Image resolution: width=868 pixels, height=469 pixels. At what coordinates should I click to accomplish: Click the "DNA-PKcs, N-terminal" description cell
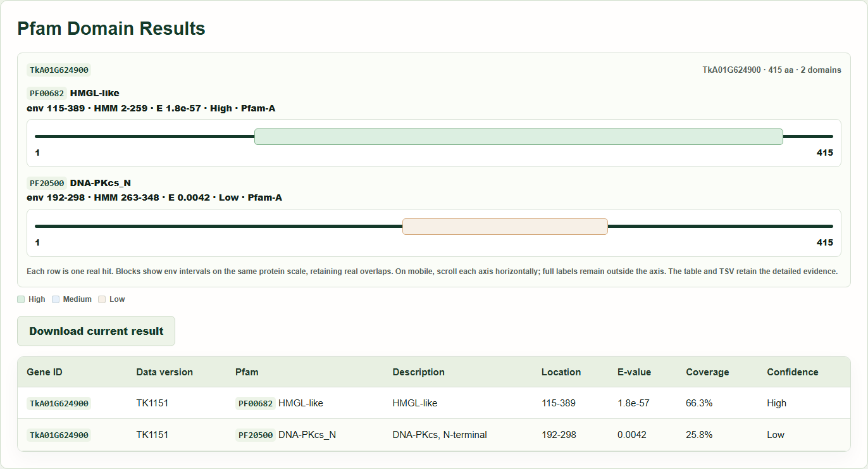(x=440, y=435)
